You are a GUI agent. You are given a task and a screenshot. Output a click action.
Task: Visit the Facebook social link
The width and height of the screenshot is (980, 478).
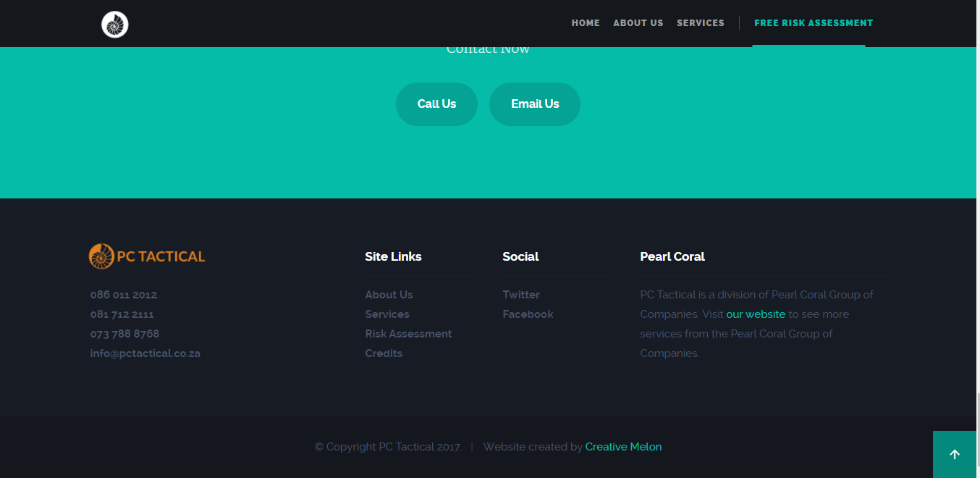pos(528,314)
